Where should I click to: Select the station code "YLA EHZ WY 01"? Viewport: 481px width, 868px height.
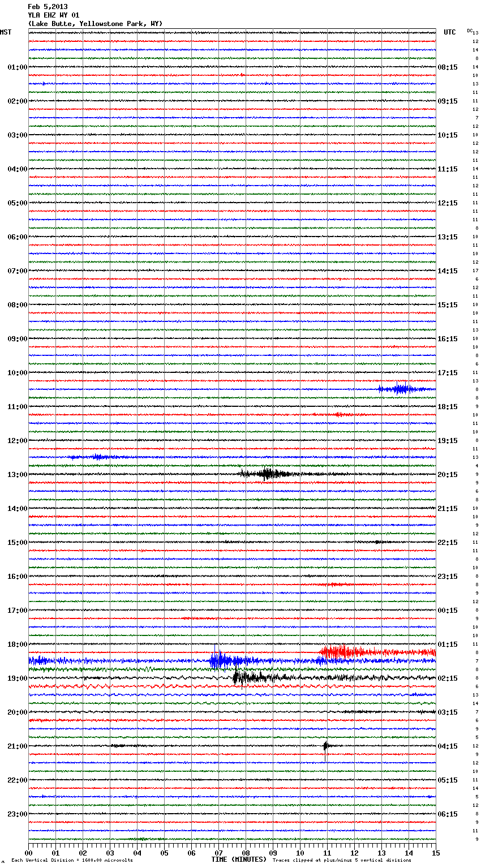pyautogui.click(x=54, y=15)
